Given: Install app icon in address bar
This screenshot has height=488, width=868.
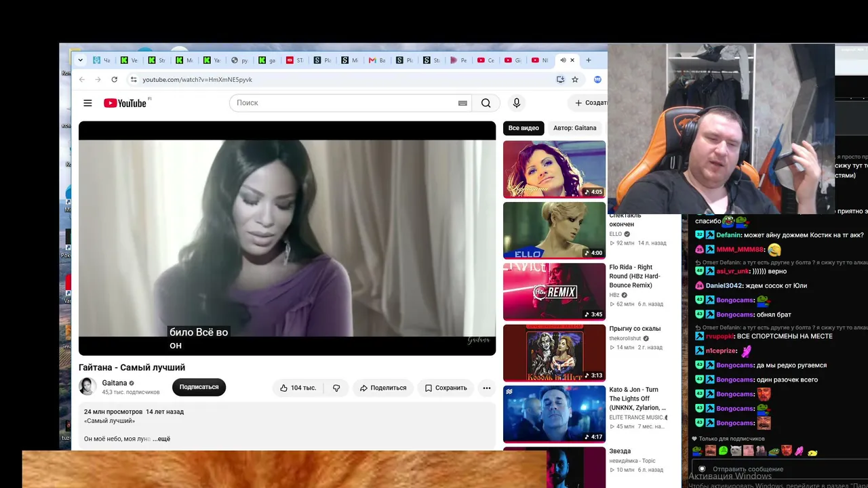Looking at the screenshot, I should (560, 79).
